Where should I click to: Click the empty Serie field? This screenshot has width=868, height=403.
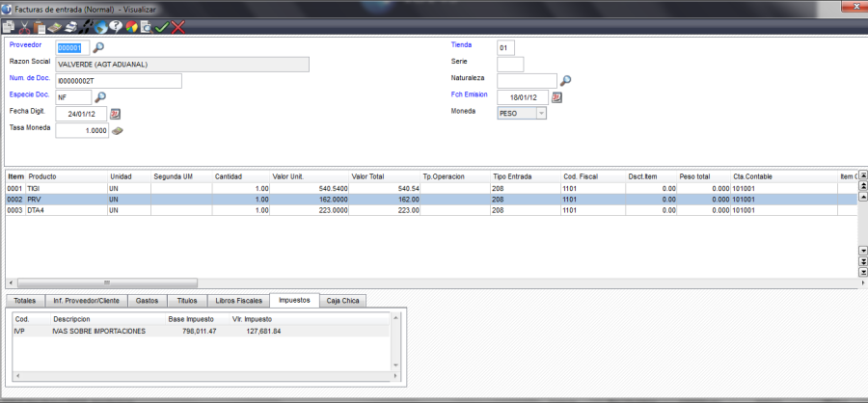tap(510, 65)
